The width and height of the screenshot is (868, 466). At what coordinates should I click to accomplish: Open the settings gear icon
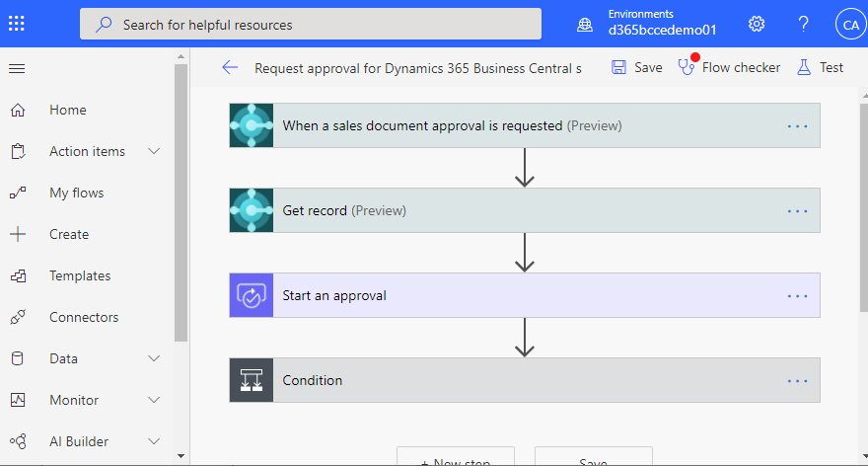click(757, 24)
